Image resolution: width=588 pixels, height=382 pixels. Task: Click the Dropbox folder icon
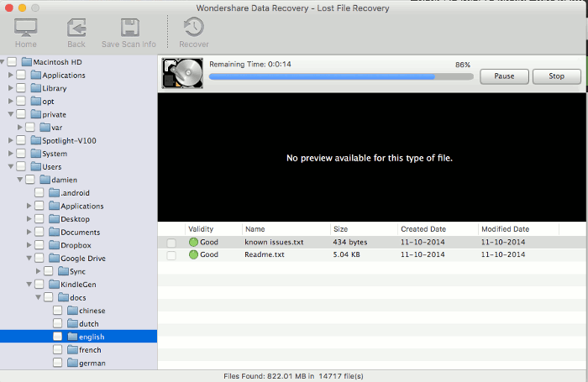pos(54,245)
